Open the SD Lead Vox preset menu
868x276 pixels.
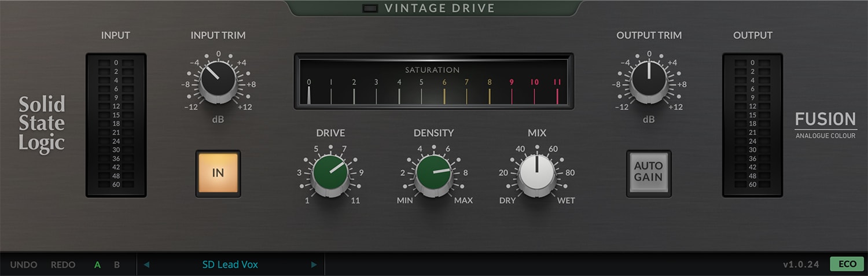pyautogui.click(x=230, y=264)
